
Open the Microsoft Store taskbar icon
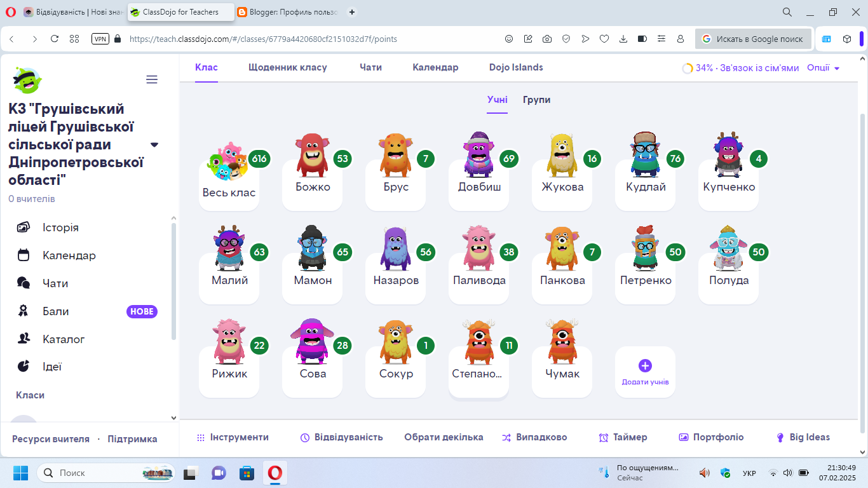coord(247,473)
